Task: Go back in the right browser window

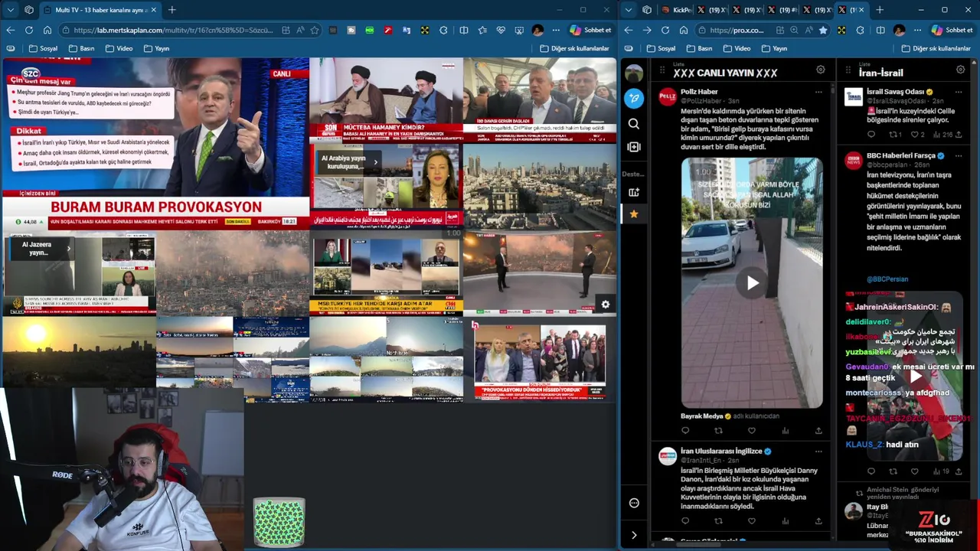Action: [629, 30]
